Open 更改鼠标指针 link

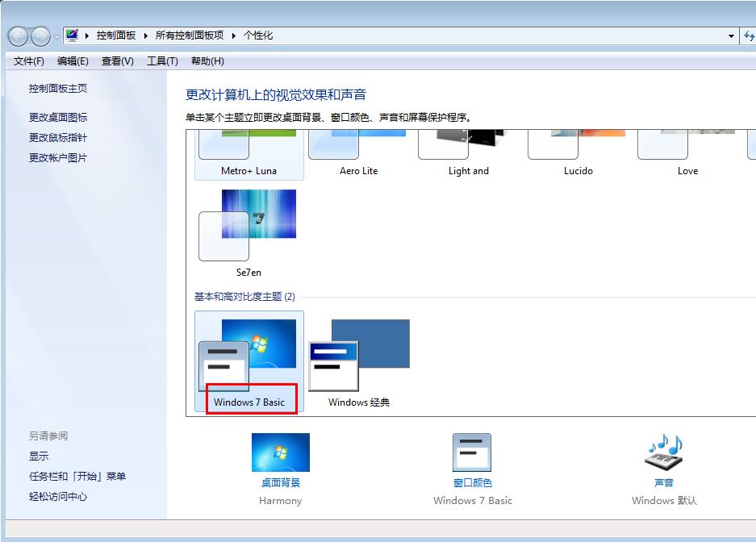(x=58, y=138)
